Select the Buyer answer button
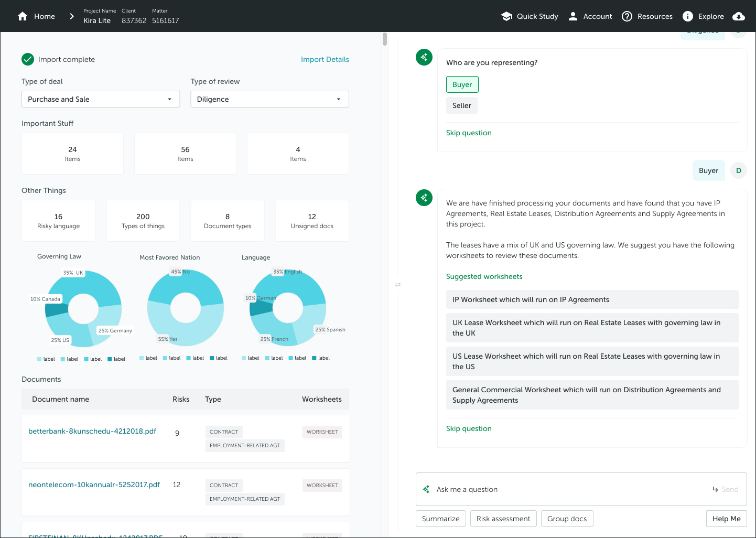 pos(462,84)
